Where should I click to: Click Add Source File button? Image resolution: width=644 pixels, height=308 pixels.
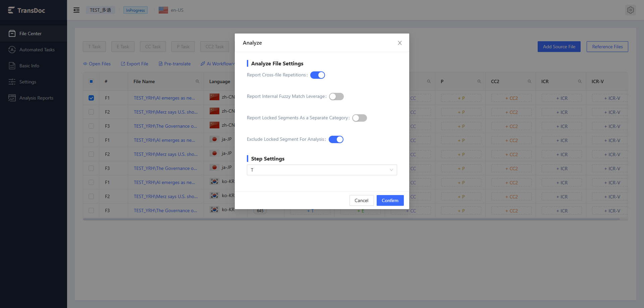pyautogui.click(x=559, y=47)
